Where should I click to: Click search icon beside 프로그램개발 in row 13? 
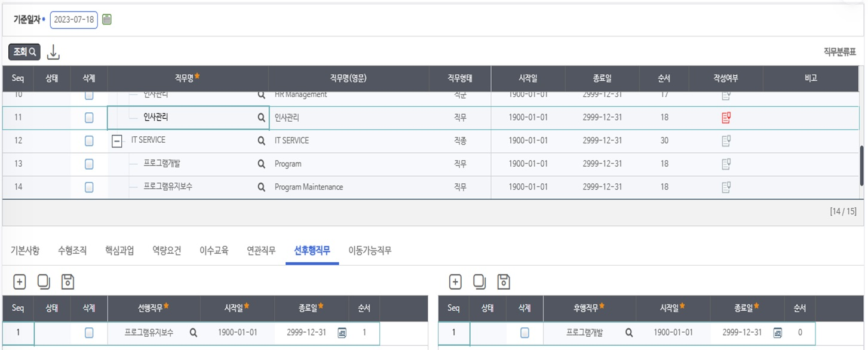tap(261, 164)
